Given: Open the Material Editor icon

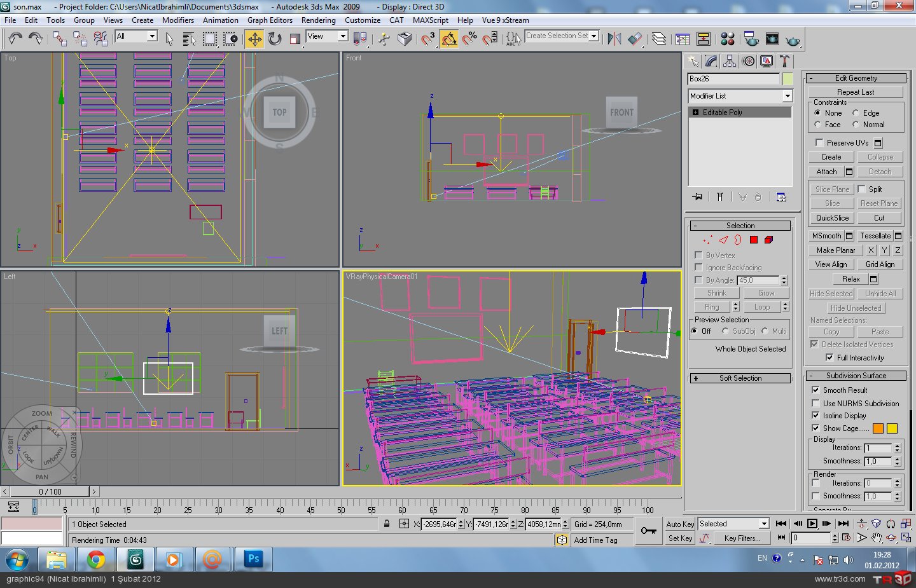Looking at the screenshot, I should (x=728, y=39).
